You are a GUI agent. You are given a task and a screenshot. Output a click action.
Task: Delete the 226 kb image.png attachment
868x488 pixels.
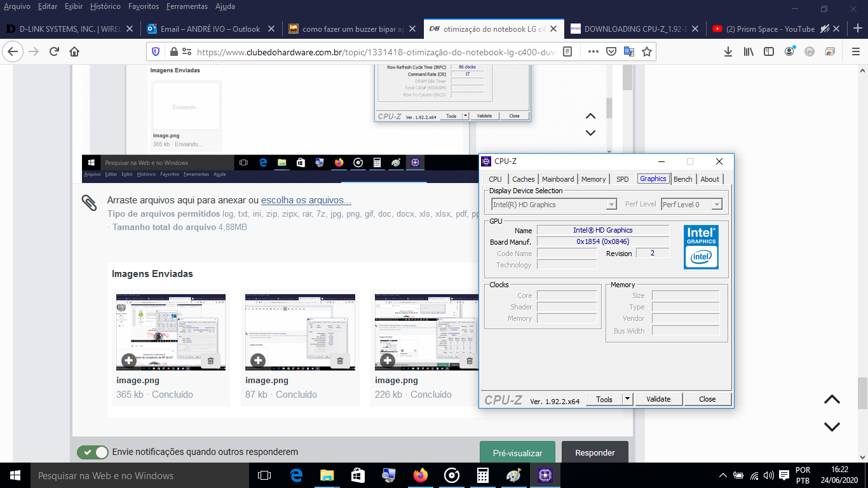[470, 360]
